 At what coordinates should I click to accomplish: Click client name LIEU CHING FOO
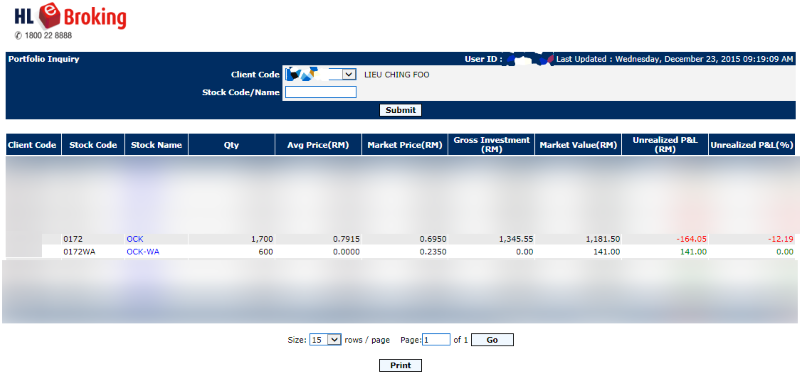[396, 74]
